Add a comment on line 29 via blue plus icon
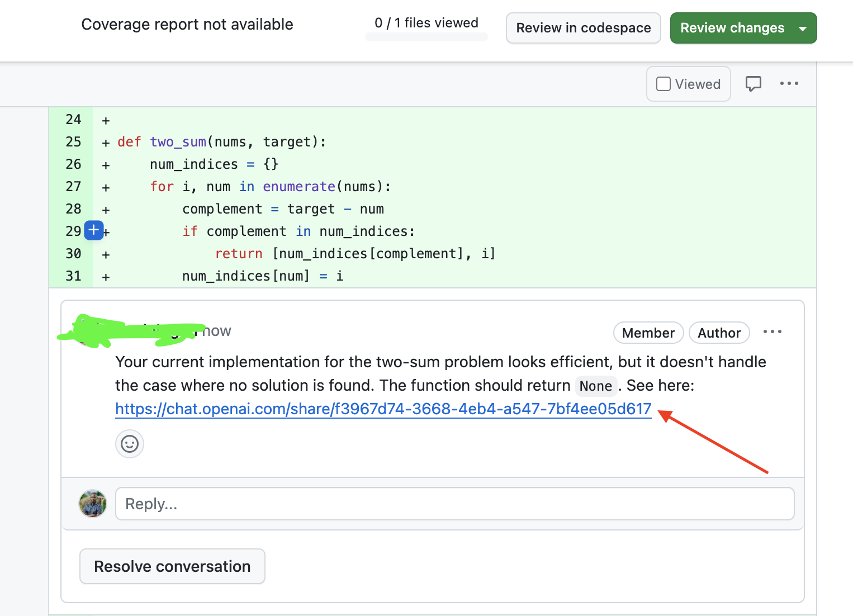This screenshot has height=616, width=853. click(93, 230)
